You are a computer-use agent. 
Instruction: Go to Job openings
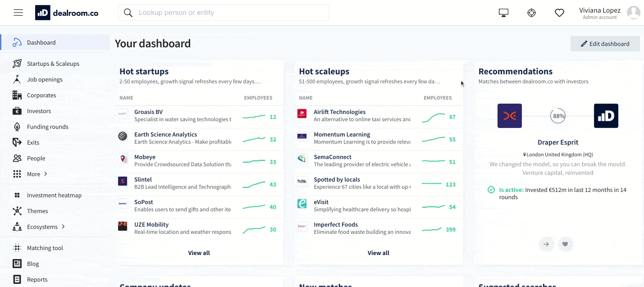[45, 79]
